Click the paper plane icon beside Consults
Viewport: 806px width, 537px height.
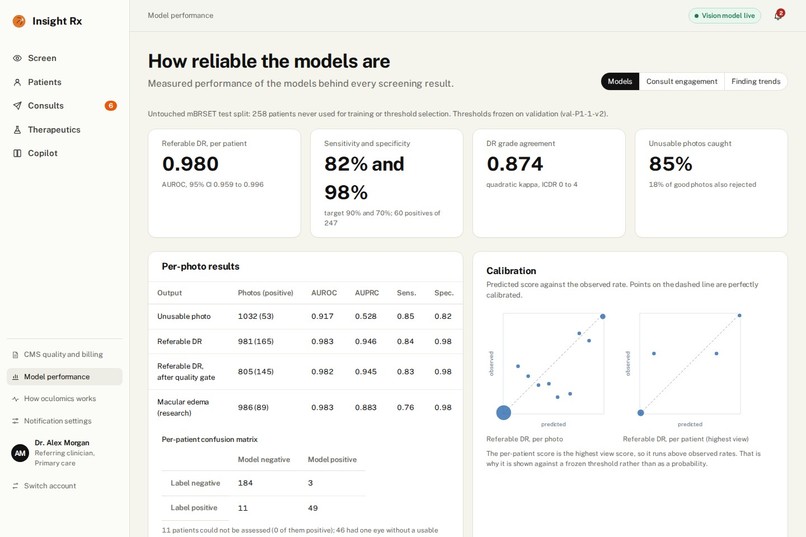tap(17, 106)
